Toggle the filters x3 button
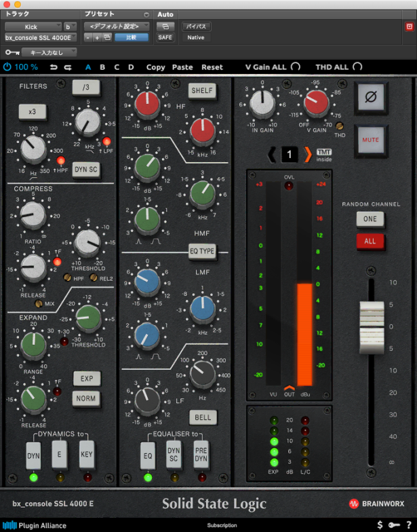The height and width of the screenshot is (532, 417). (x=33, y=111)
